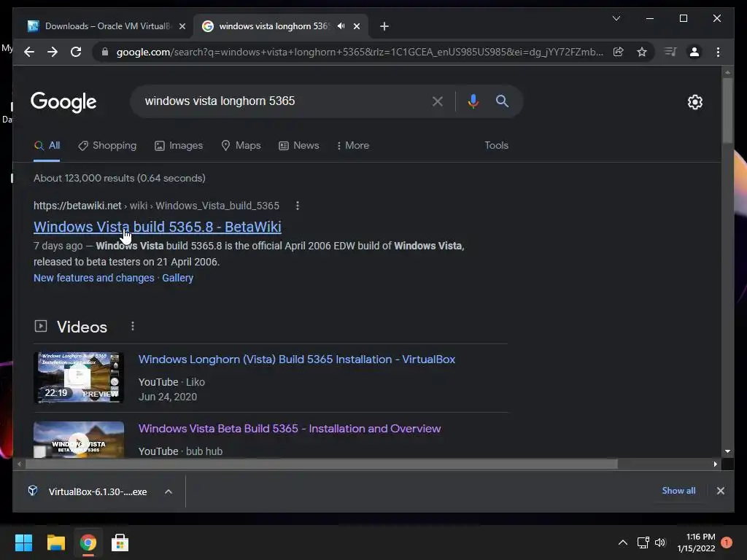
Task: Close the windows vista longhorn tab
Action: (357, 26)
